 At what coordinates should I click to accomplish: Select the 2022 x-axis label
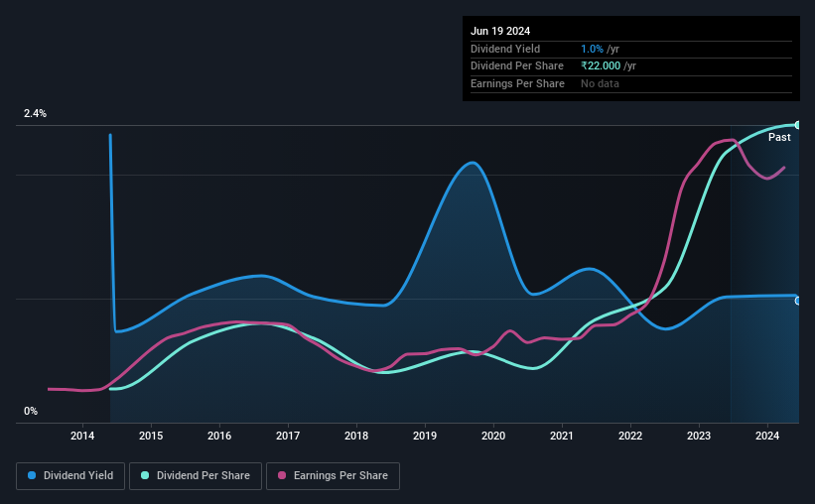click(x=630, y=436)
